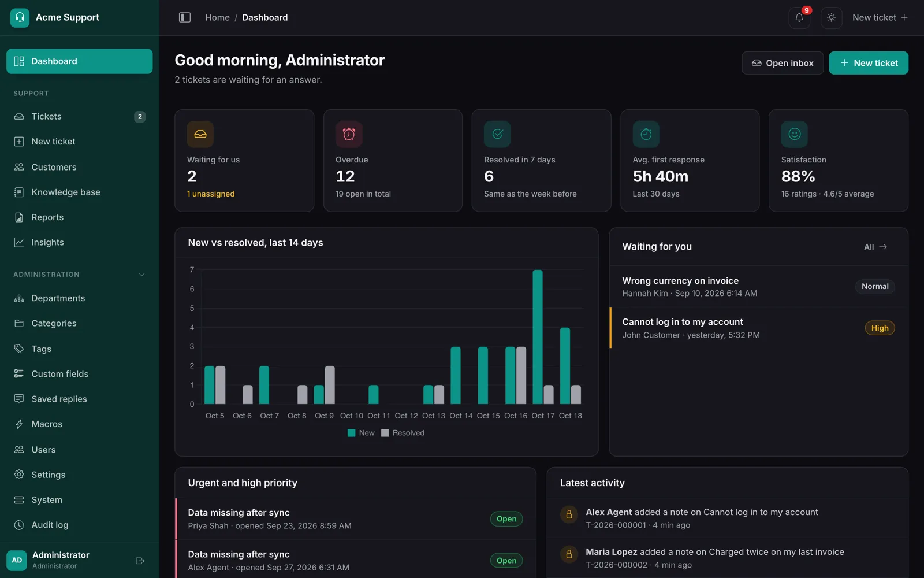This screenshot has width=924, height=578.
Task: Click the Knowledge base book icon
Action: tap(19, 192)
